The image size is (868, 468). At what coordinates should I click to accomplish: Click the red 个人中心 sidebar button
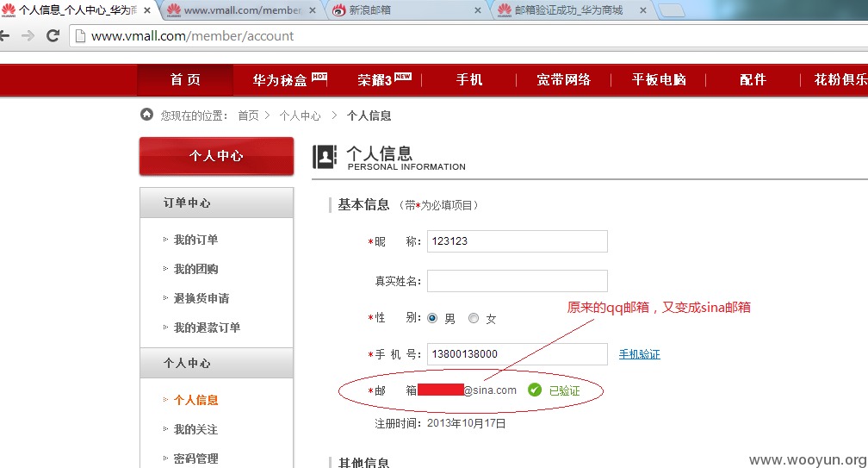coord(216,156)
